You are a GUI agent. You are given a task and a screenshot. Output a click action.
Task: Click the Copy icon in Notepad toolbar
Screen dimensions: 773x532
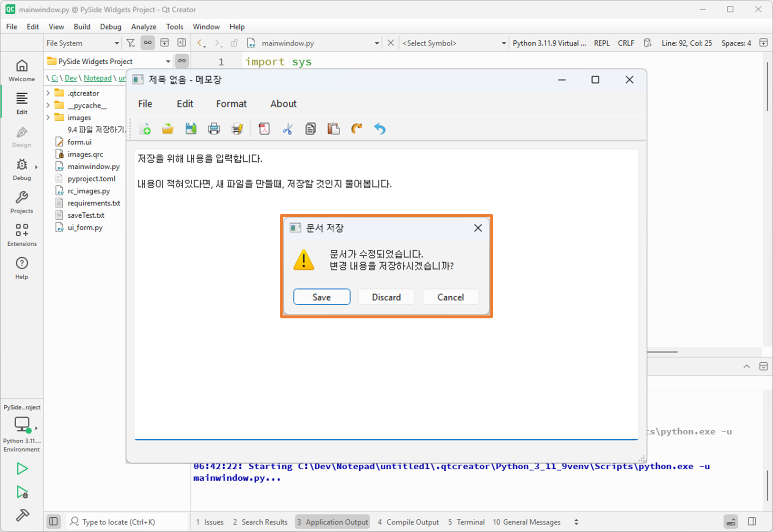(x=310, y=129)
